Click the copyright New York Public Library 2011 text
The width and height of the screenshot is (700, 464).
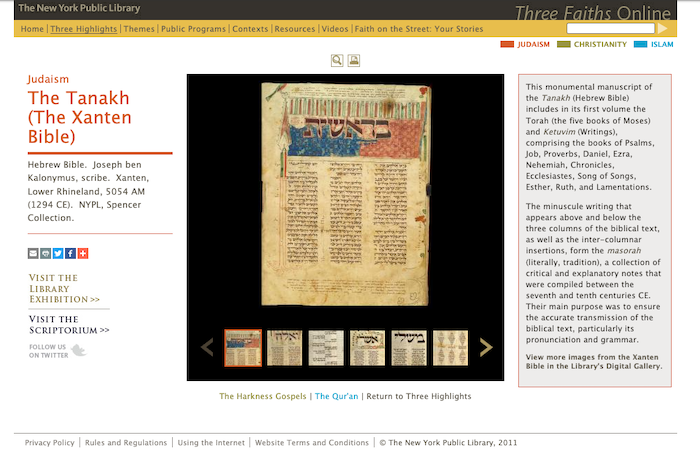pyautogui.click(x=448, y=443)
